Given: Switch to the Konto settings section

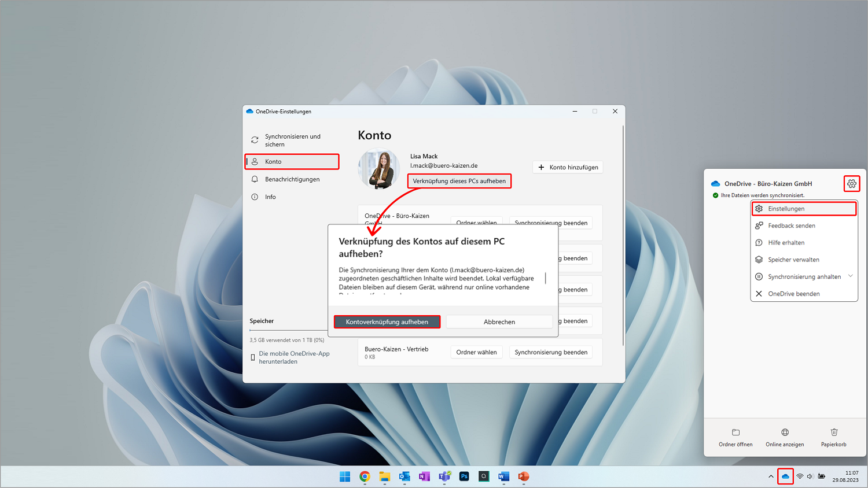Looking at the screenshot, I should pyautogui.click(x=292, y=162).
